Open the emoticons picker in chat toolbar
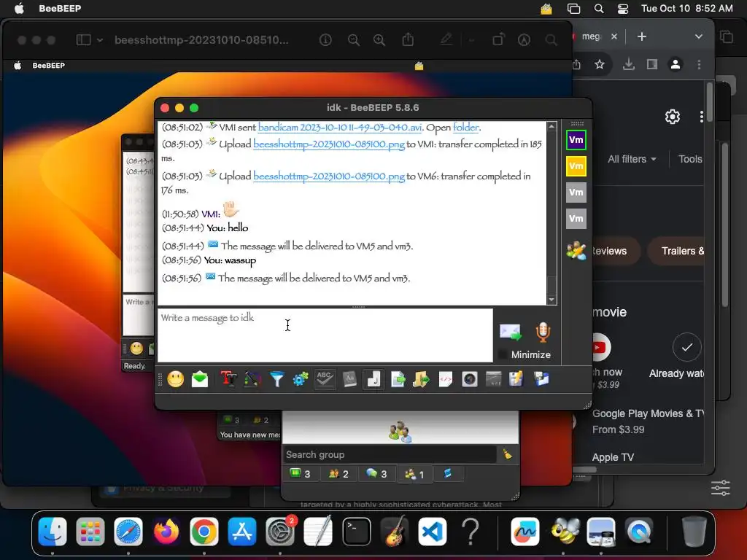 click(175, 379)
